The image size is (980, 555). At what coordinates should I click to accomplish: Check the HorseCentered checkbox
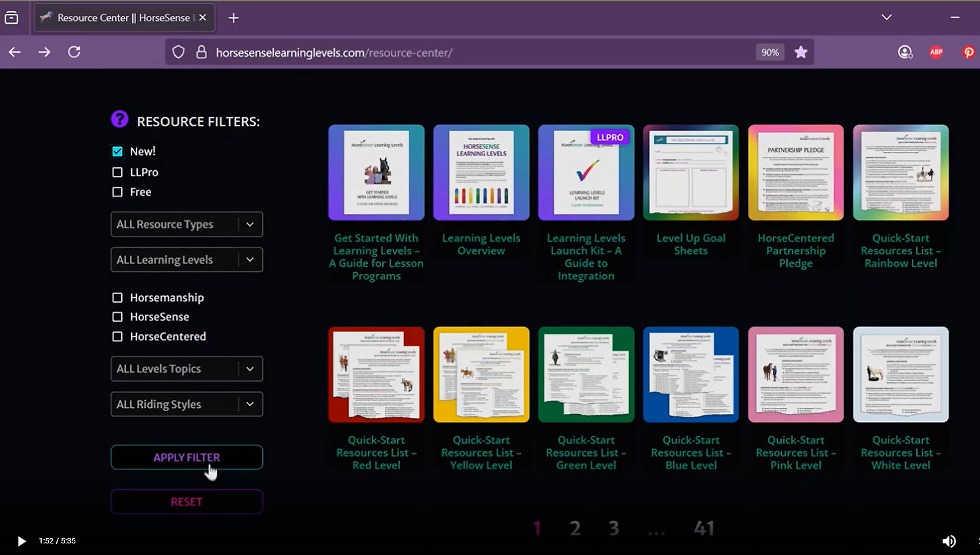click(118, 336)
